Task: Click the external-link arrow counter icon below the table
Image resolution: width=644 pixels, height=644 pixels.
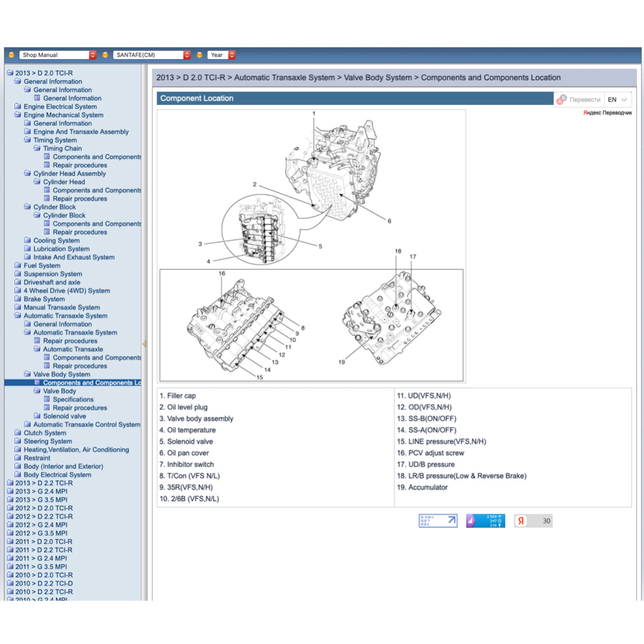Action: click(x=438, y=520)
